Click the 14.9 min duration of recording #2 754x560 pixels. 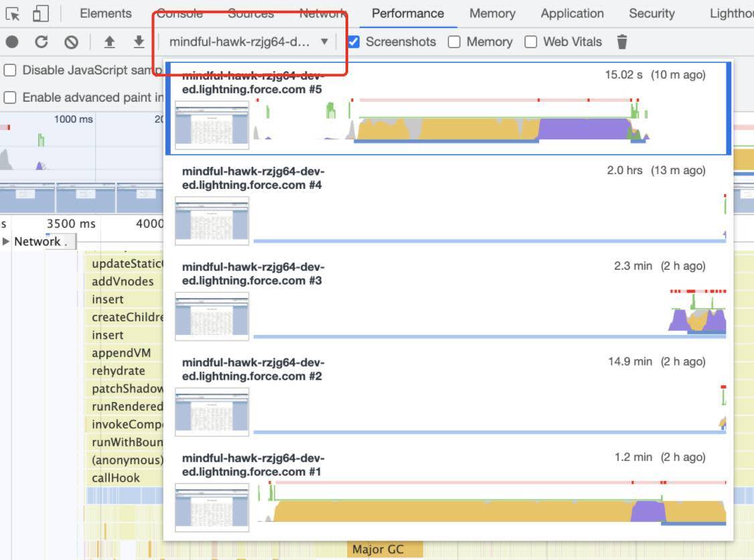(630, 361)
